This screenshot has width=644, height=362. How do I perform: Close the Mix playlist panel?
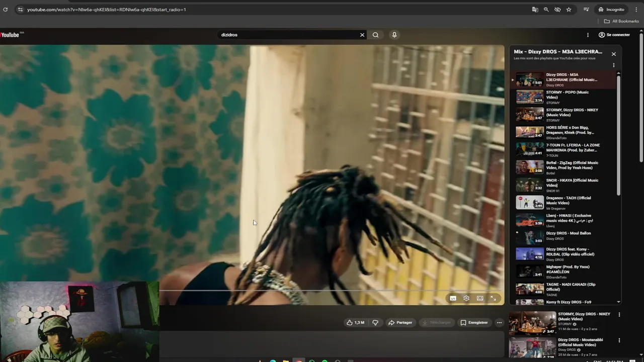click(613, 54)
